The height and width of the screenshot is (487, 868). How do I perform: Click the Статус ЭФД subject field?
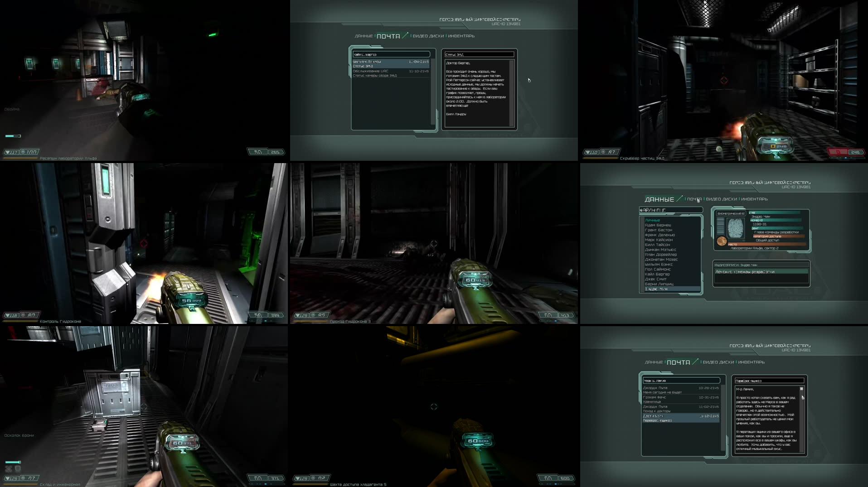click(x=479, y=54)
